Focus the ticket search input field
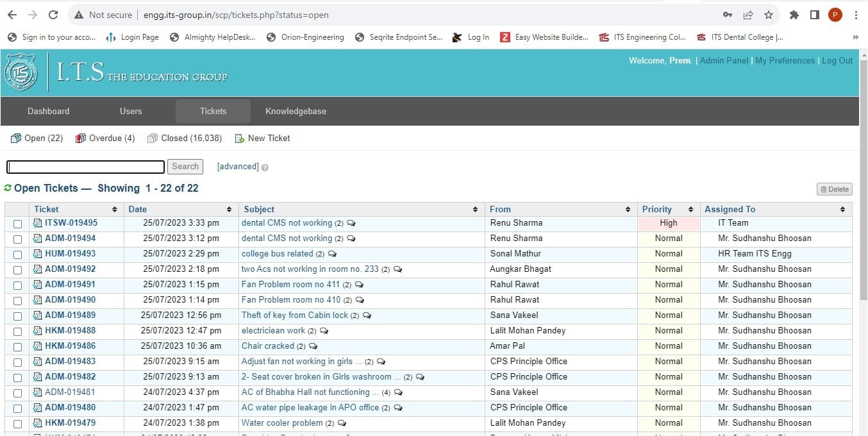Image resolution: width=868 pixels, height=436 pixels. [85, 167]
